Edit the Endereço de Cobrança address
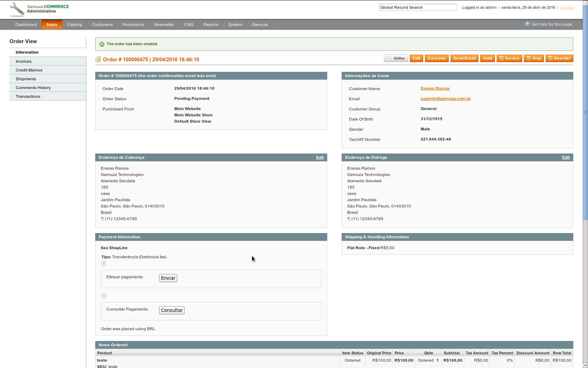Image resolution: width=588 pixels, height=368 pixels. pyautogui.click(x=320, y=157)
